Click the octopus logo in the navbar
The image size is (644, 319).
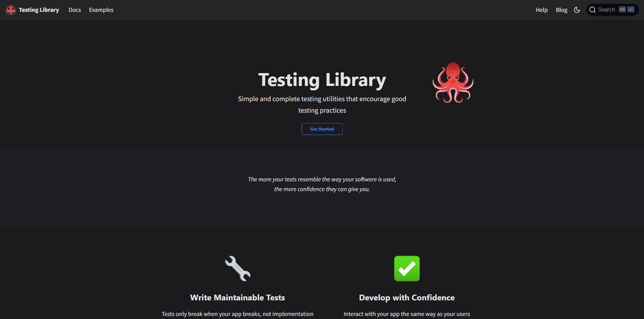(x=11, y=10)
